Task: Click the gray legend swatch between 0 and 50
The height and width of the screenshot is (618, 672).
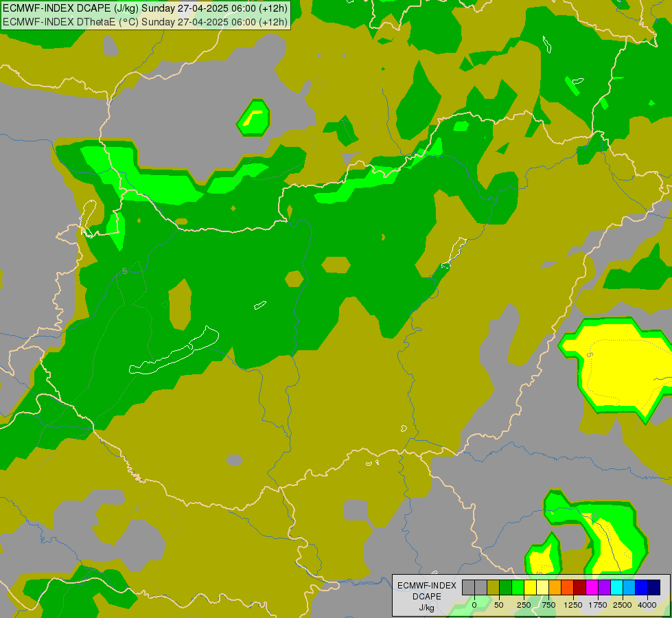Action: click(x=481, y=587)
